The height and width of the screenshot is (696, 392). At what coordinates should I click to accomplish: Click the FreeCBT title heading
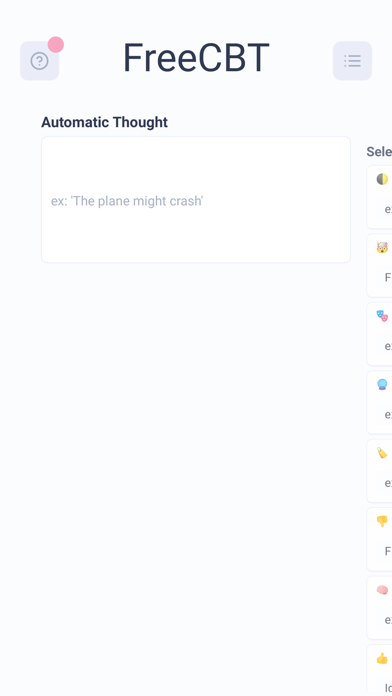[x=196, y=58]
